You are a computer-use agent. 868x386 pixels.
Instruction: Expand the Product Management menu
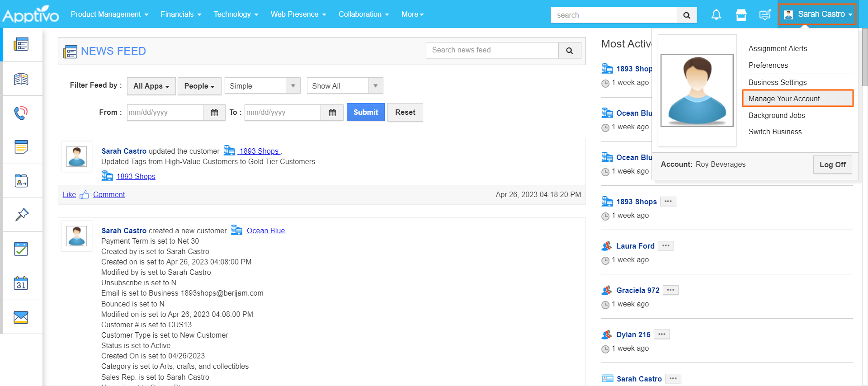point(109,14)
